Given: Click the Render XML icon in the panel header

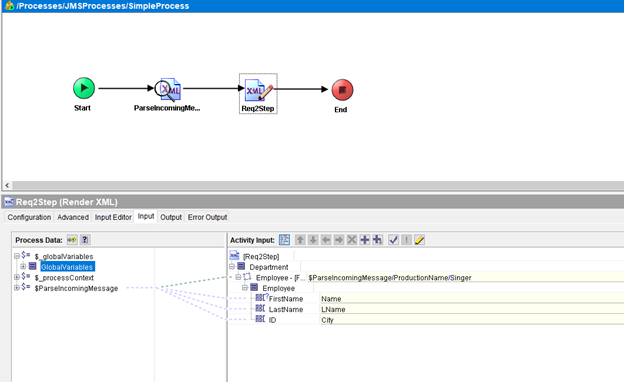Looking at the screenshot, I should (9, 202).
